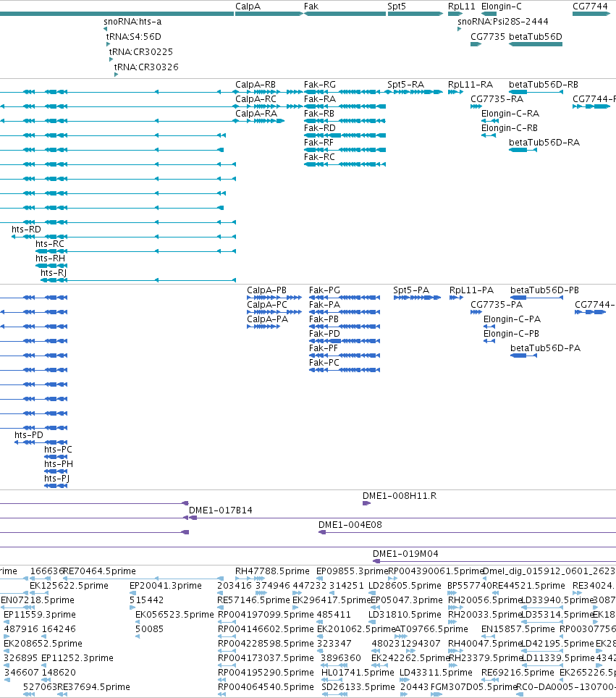Select the DME1-008H11.R clone

(366, 503)
